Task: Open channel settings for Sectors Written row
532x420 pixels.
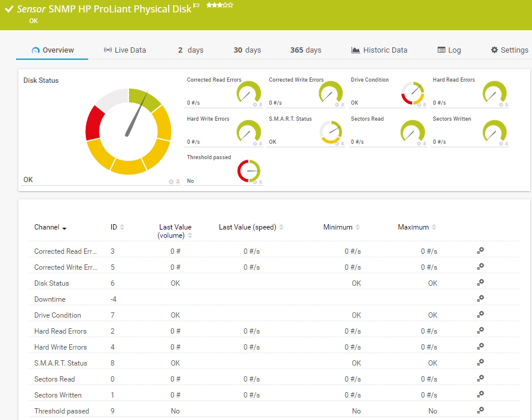Action: [x=480, y=394]
